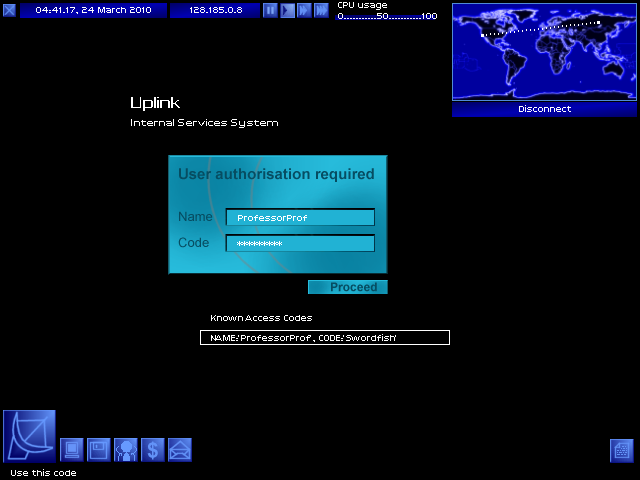The width and height of the screenshot is (640, 480).
Task: Set fastest speed with the triple arrow button
Action: [x=322, y=10]
